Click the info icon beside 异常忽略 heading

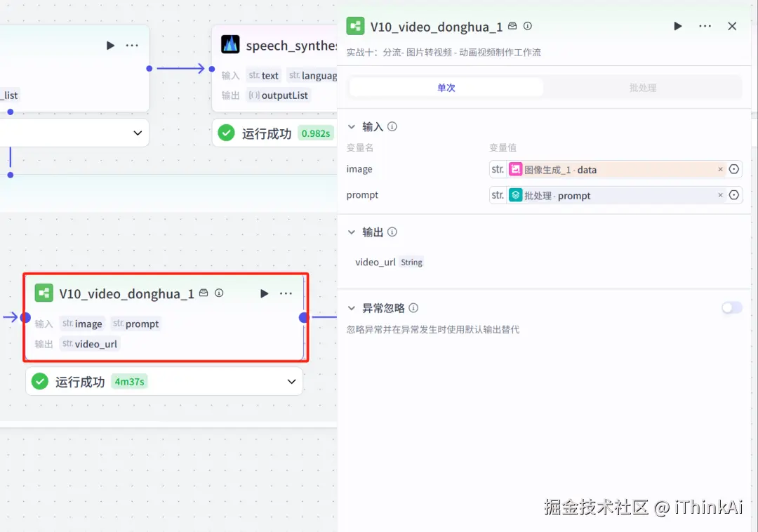click(413, 307)
